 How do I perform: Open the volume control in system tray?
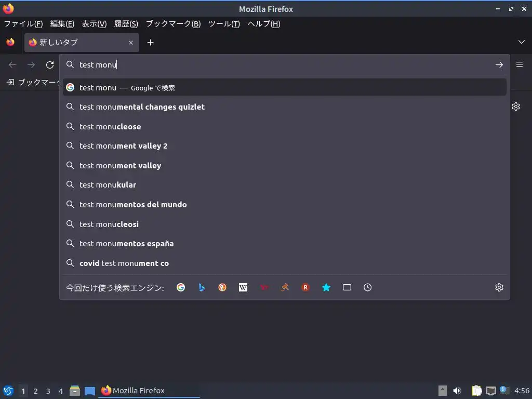pyautogui.click(x=457, y=391)
